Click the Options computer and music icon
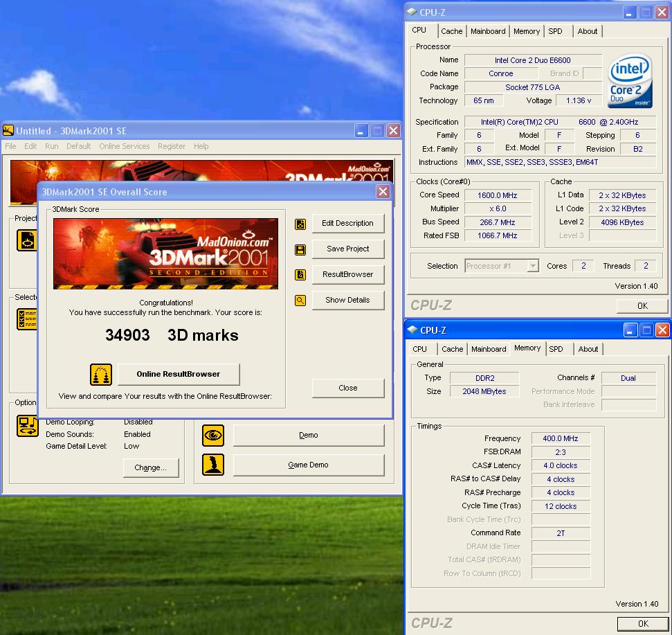The image size is (672, 635). click(28, 426)
